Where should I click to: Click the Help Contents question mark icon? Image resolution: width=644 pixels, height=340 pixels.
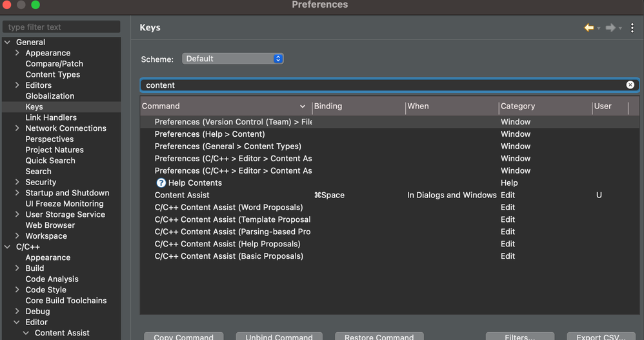pos(161,183)
